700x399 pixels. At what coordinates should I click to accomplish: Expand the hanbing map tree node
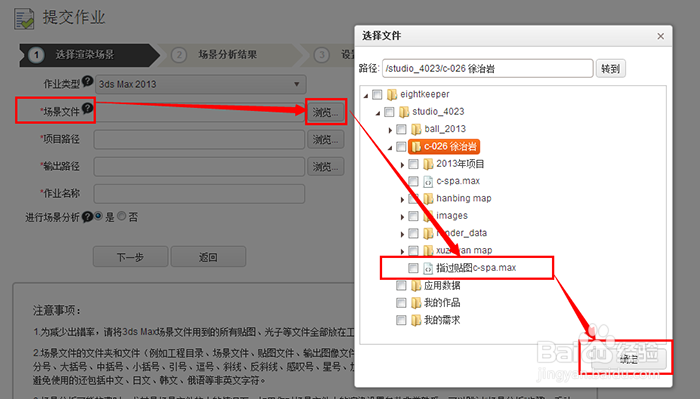(402, 200)
